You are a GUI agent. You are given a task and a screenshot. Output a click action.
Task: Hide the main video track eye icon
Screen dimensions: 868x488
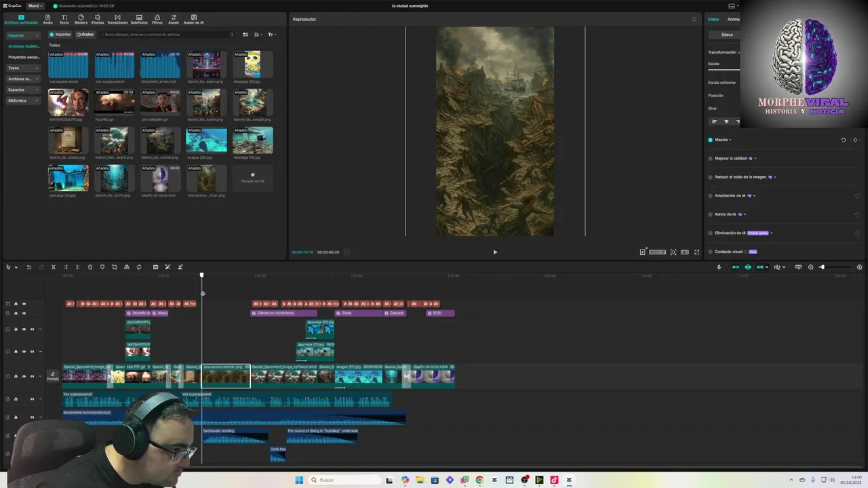tap(24, 376)
